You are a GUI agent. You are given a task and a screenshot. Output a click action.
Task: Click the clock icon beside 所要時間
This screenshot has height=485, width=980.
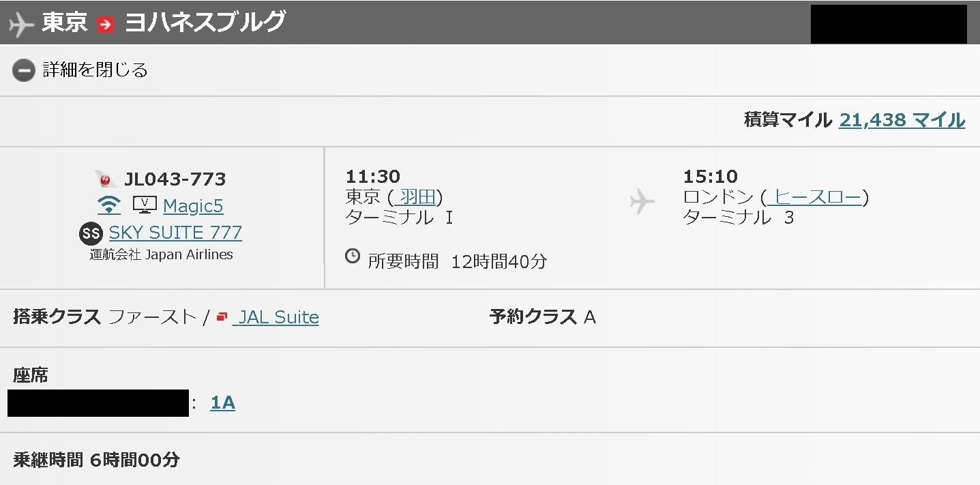pyautogui.click(x=353, y=256)
